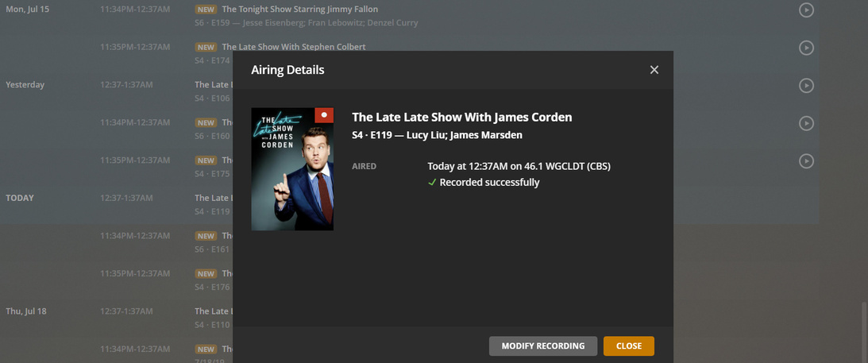Select 'The Late Late Show With James Corden' title
The width and height of the screenshot is (868, 363).
pyautogui.click(x=462, y=118)
